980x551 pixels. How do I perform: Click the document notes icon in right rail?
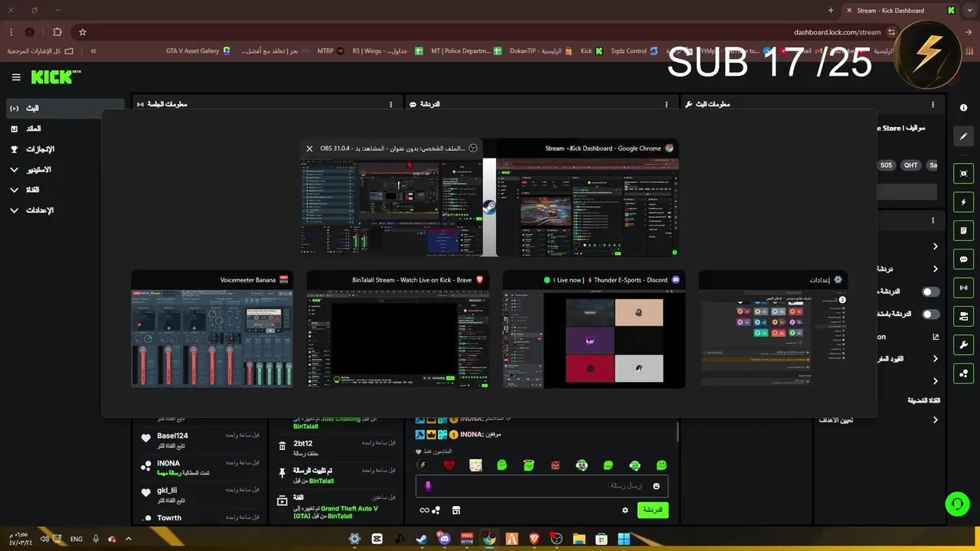click(964, 230)
